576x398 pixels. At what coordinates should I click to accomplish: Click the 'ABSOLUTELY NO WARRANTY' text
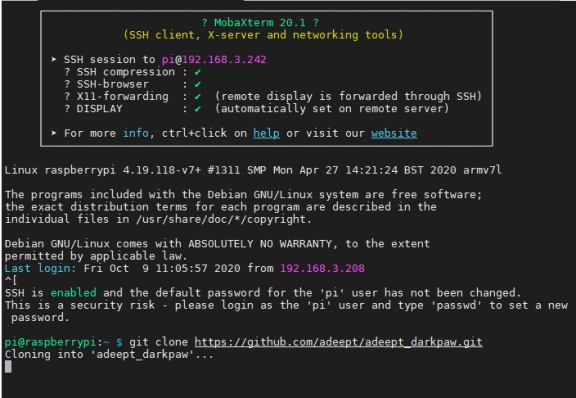click(260, 244)
